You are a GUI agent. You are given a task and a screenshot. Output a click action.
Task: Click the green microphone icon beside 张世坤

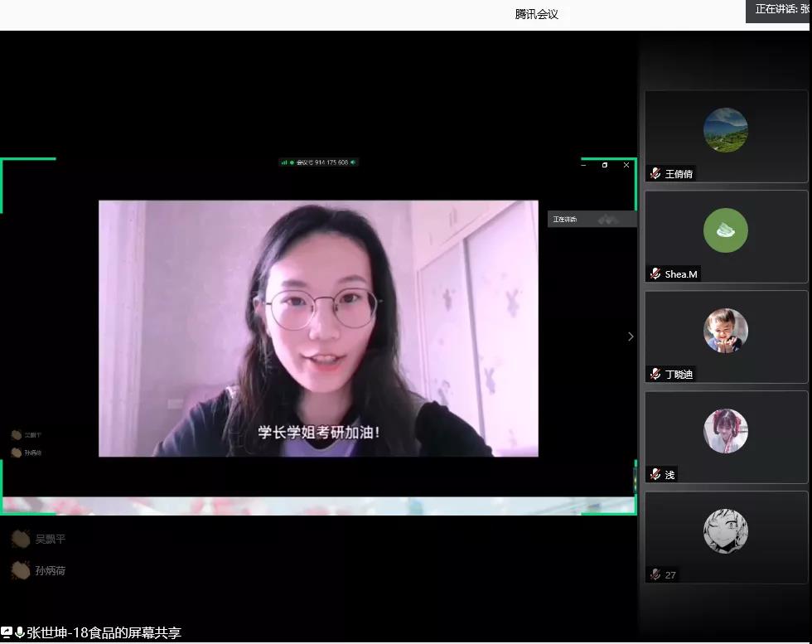20,633
